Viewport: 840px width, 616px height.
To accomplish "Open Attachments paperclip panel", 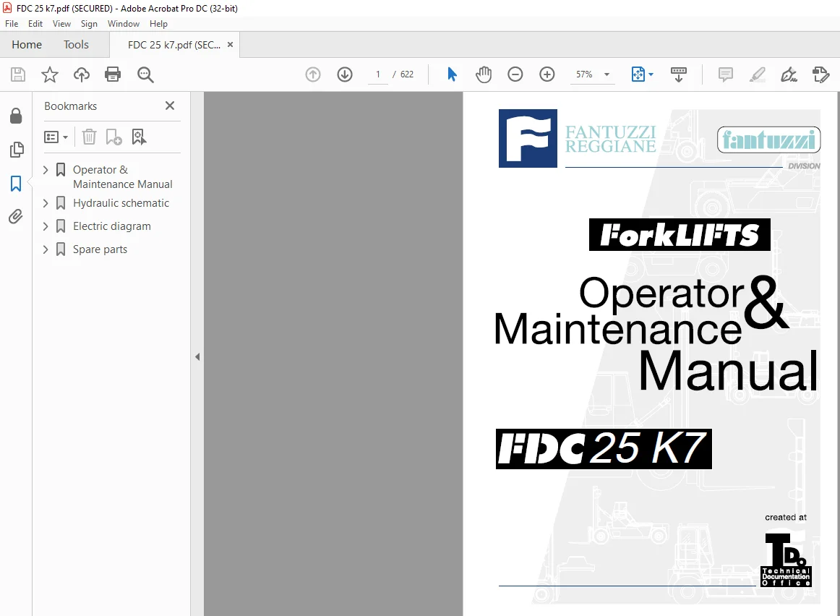I will [16, 216].
